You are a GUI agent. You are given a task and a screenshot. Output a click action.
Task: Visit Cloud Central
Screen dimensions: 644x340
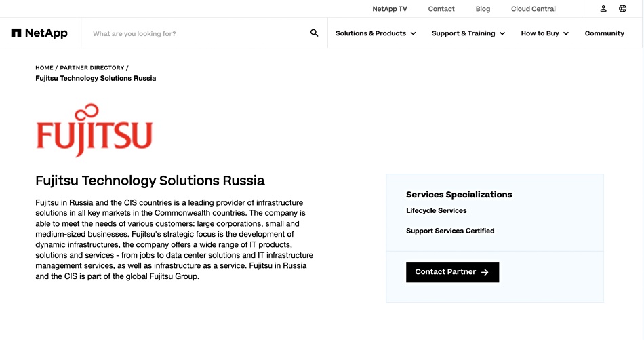[x=533, y=9]
